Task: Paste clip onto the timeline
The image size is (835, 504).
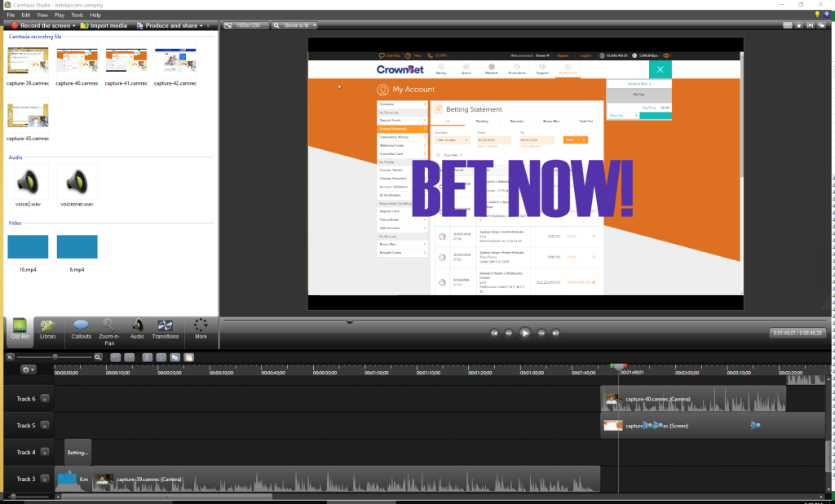Action: click(188, 357)
